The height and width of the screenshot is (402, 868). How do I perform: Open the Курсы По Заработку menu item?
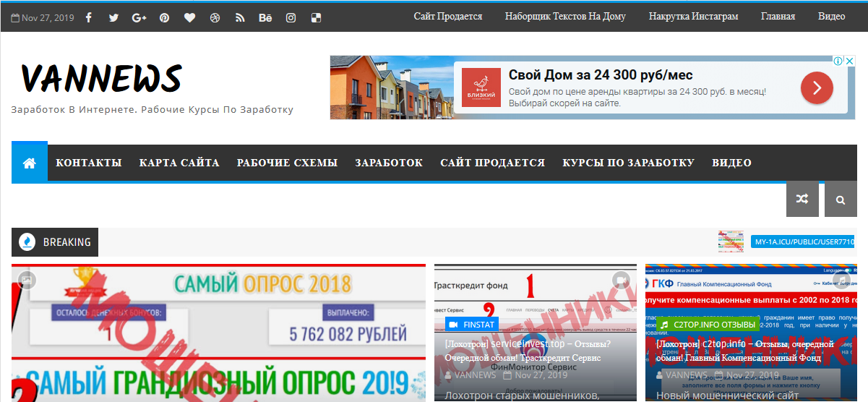point(629,163)
